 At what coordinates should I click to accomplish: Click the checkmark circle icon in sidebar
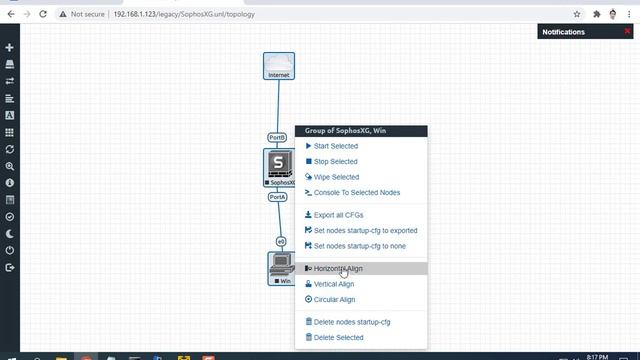[x=9, y=217]
